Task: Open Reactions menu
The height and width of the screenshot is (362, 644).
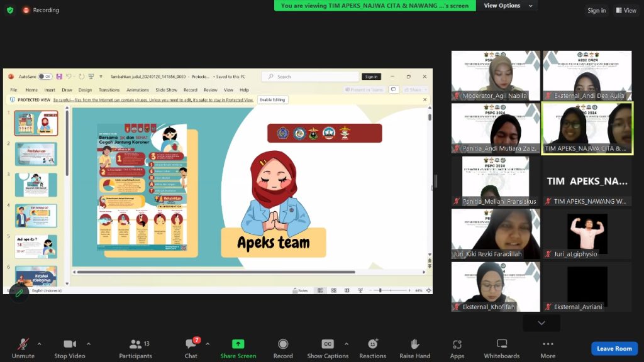Action: pyautogui.click(x=372, y=348)
